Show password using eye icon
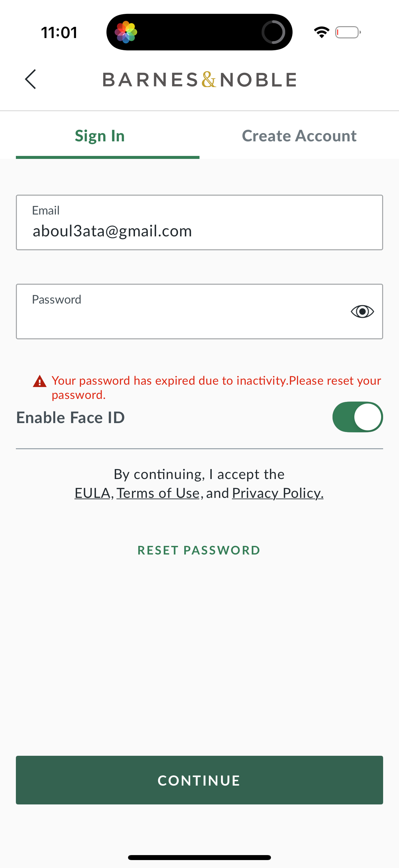The width and height of the screenshot is (399, 868). click(x=362, y=311)
